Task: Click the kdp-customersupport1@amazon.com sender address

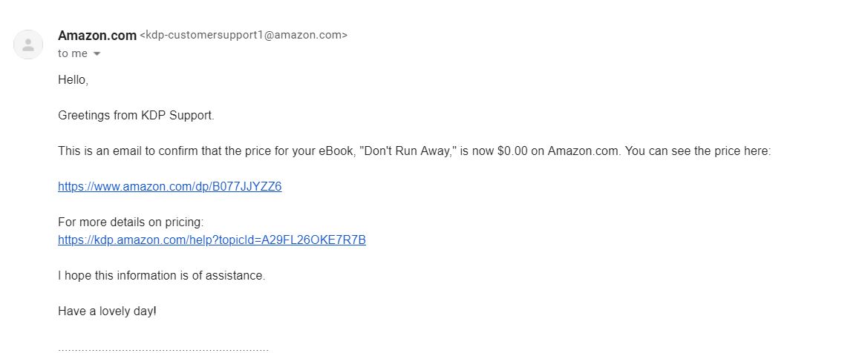Action: 244,35
